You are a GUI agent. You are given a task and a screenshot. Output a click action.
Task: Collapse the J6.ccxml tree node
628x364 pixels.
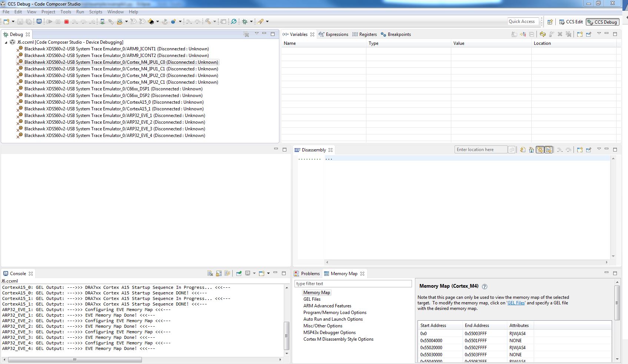tap(6, 43)
